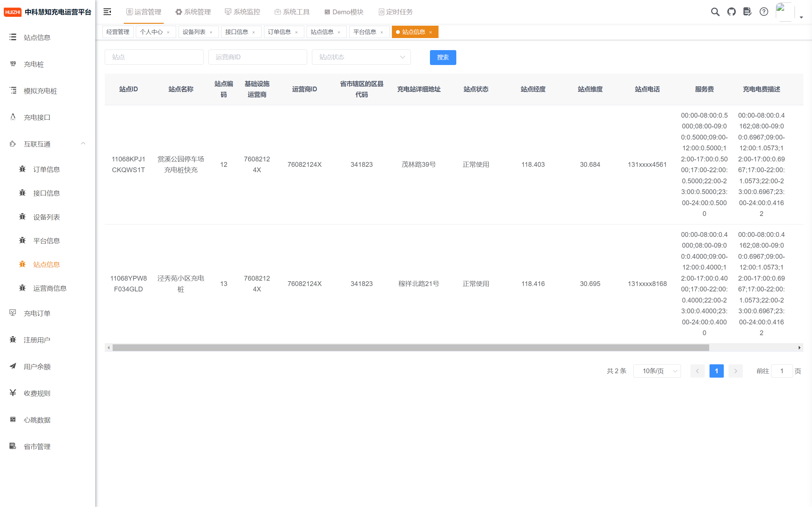Click the blue 搜索 button
812x507 pixels.
click(x=443, y=57)
